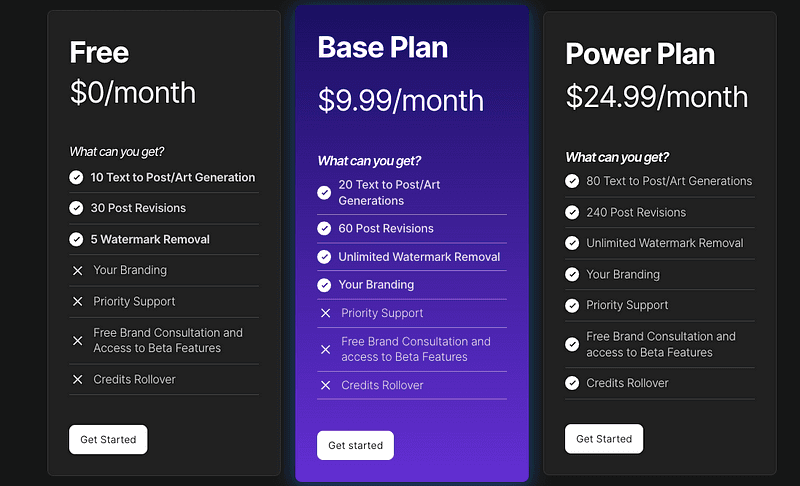Select the Base Plan heading

[x=383, y=47]
